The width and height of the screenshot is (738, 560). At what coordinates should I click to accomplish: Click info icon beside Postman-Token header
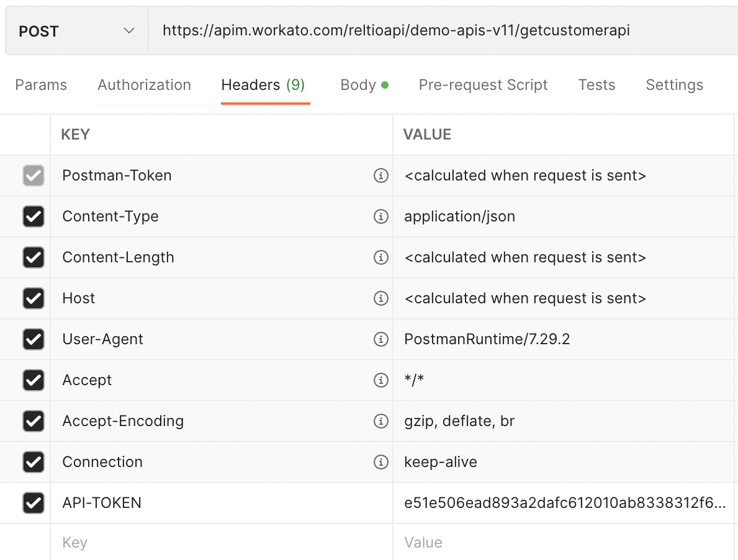pos(380,176)
